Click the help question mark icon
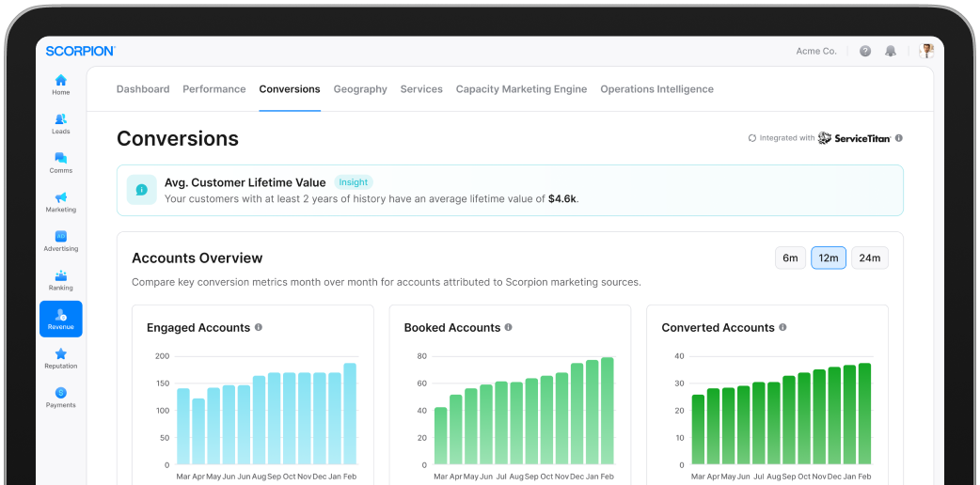The height and width of the screenshot is (485, 980). (x=865, y=51)
